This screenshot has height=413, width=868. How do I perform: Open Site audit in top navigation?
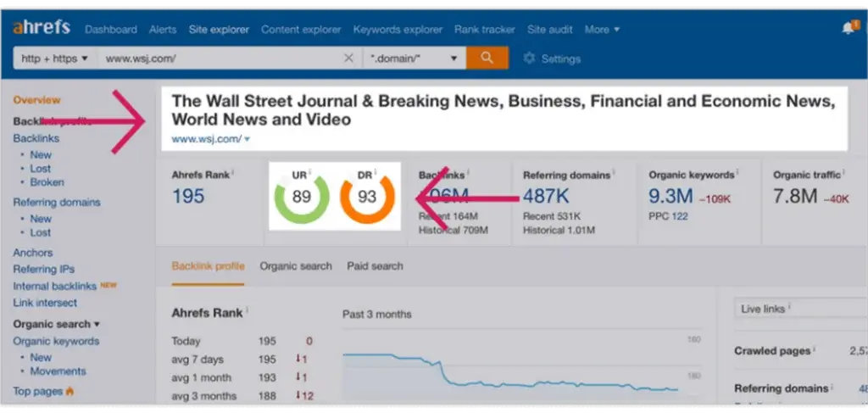(549, 30)
